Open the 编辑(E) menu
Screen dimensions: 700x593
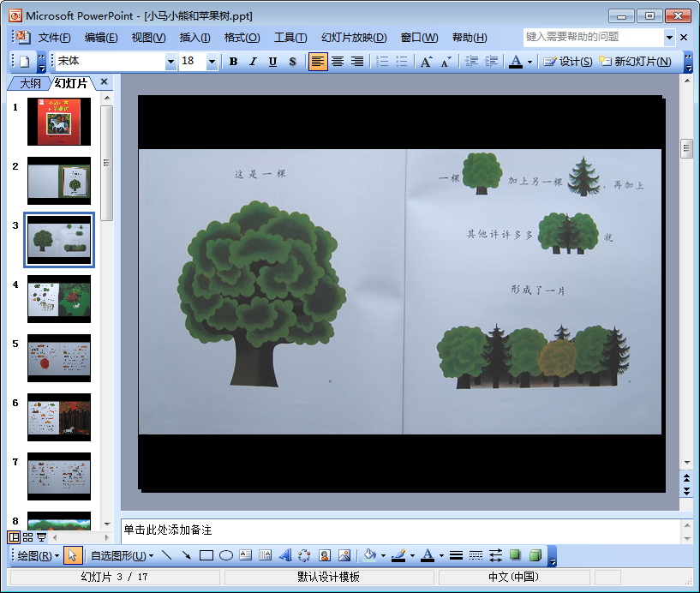[x=101, y=38]
